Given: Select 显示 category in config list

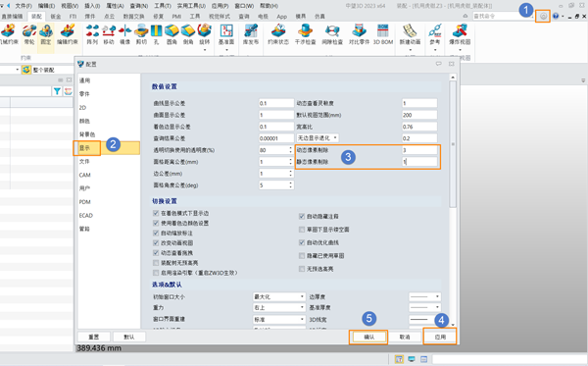Looking at the screenshot, I should click(84, 148).
